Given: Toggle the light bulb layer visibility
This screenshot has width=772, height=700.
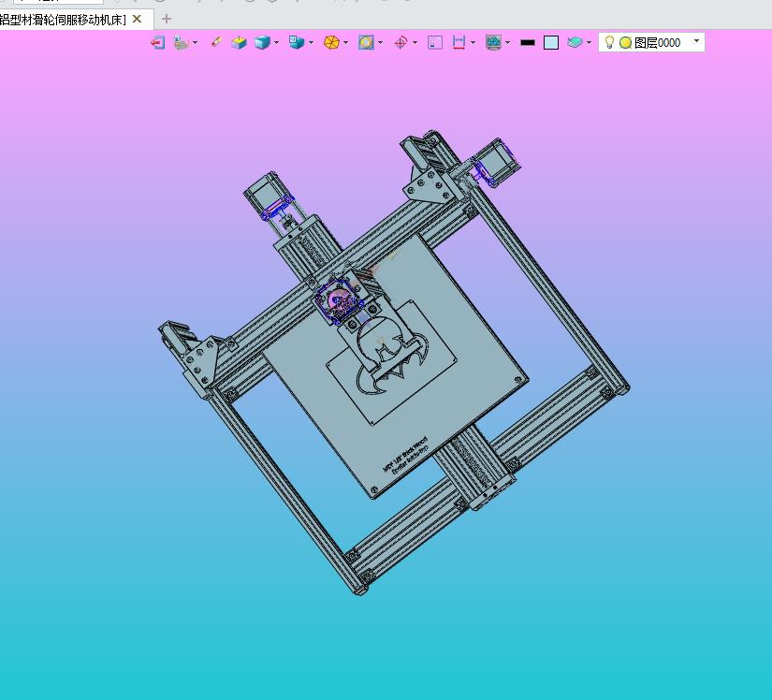Looking at the screenshot, I should pyautogui.click(x=609, y=42).
